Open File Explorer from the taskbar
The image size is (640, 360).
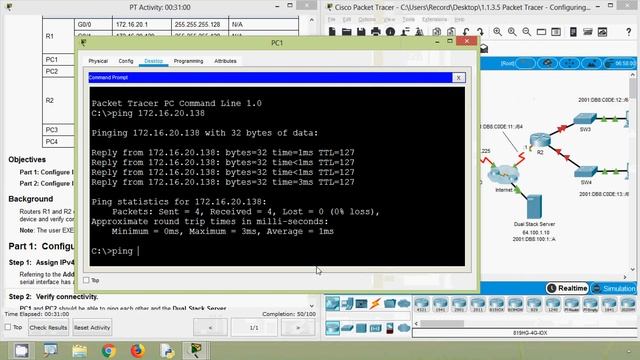[x=80, y=350]
